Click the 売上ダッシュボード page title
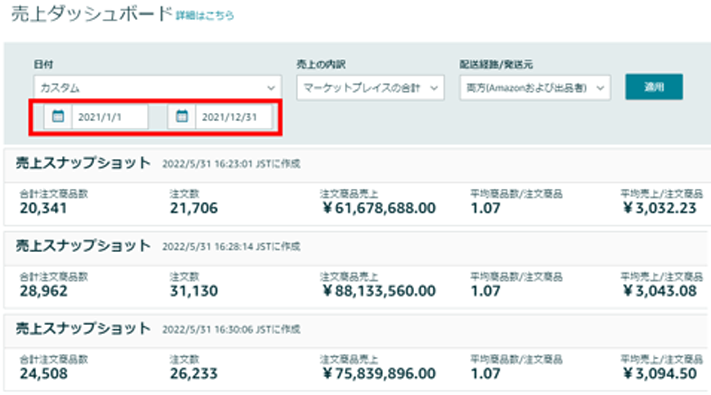The height and width of the screenshot is (395, 711). 92,15
